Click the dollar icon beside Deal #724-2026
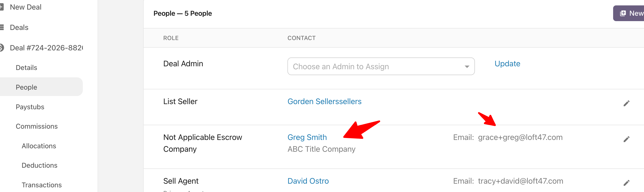The height and width of the screenshot is (192, 644). tap(1, 48)
